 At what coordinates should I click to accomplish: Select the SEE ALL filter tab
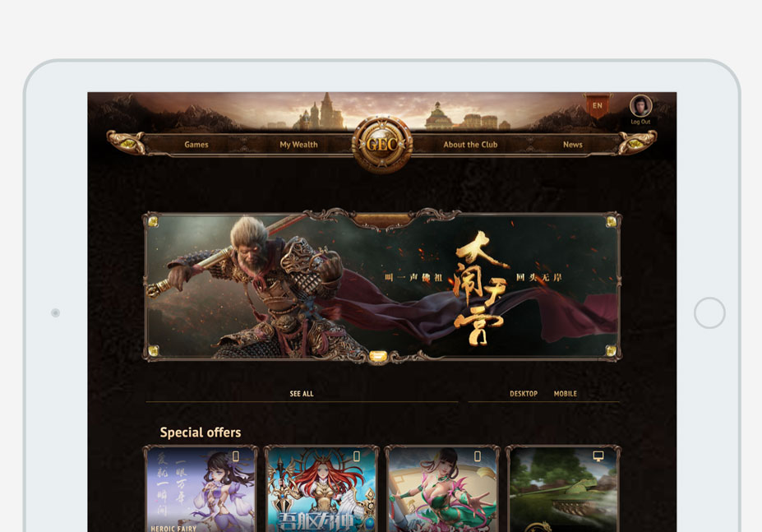point(302,394)
